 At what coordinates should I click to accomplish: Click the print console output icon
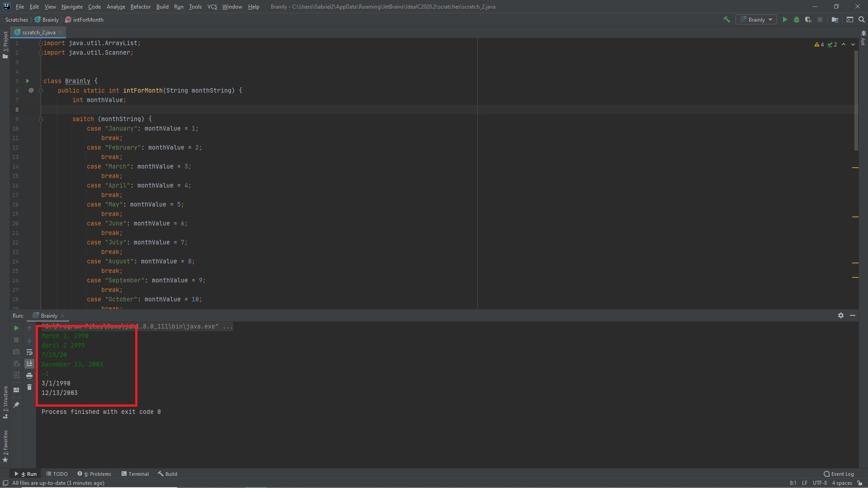click(29, 375)
